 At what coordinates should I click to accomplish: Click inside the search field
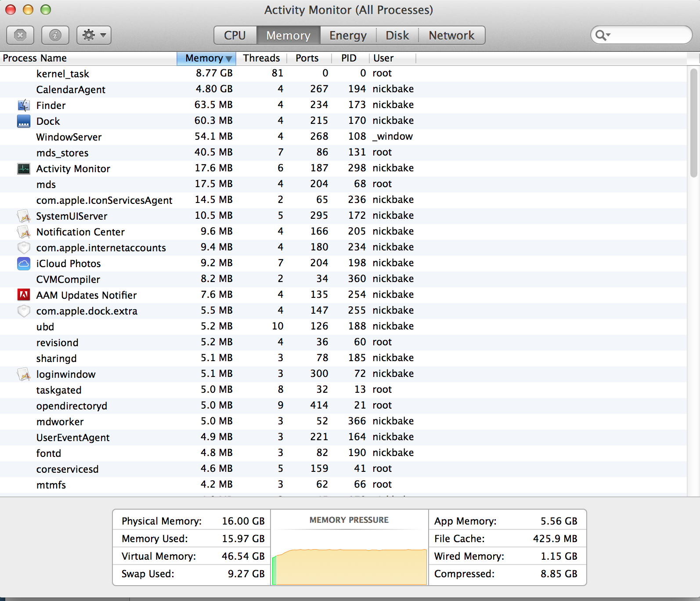[641, 35]
